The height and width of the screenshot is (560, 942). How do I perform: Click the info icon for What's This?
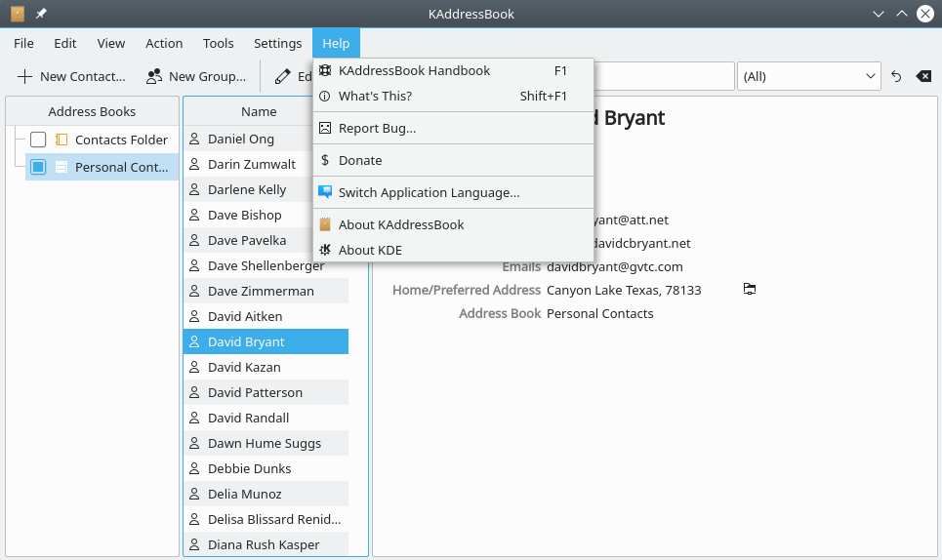click(x=325, y=96)
